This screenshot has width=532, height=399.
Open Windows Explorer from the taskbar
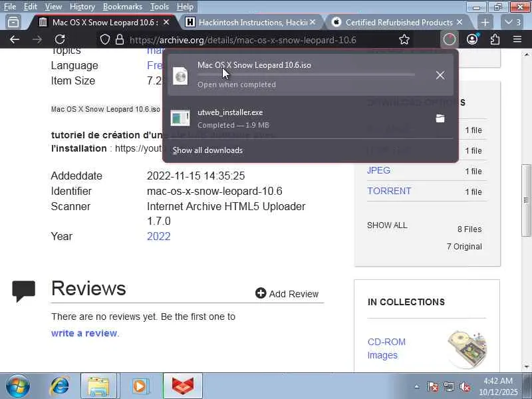[98, 386]
